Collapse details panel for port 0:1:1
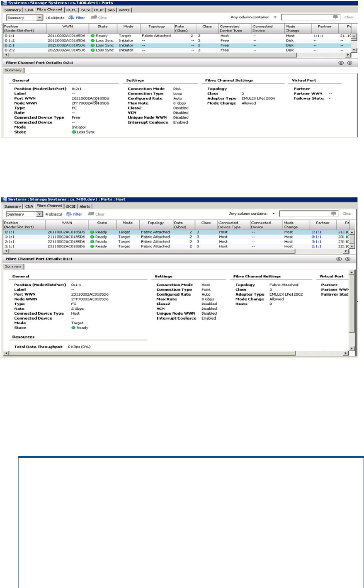Image resolution: width=364 pixels, height=588 pixels. coord(339,259)
